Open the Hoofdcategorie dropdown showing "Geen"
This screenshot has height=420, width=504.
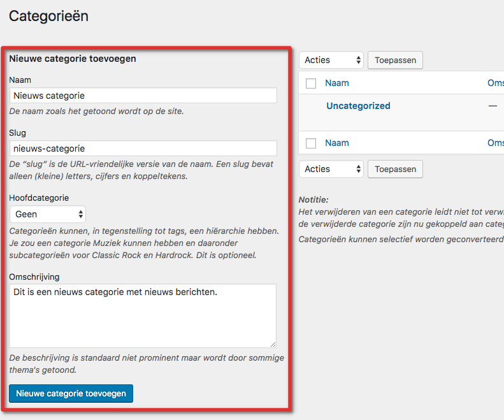[x=48, y=214]
